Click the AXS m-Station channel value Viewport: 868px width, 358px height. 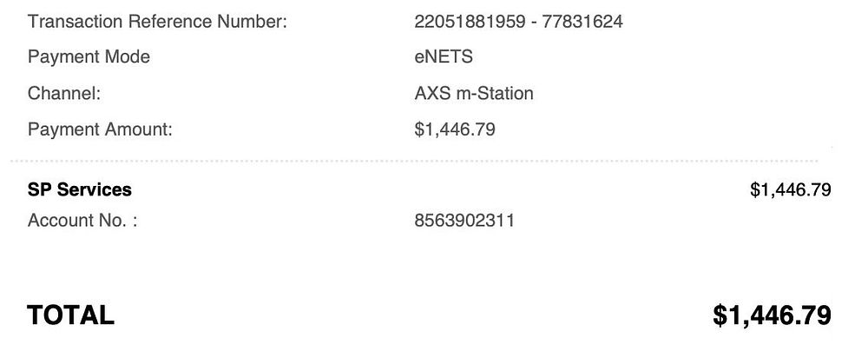(474, 93)
